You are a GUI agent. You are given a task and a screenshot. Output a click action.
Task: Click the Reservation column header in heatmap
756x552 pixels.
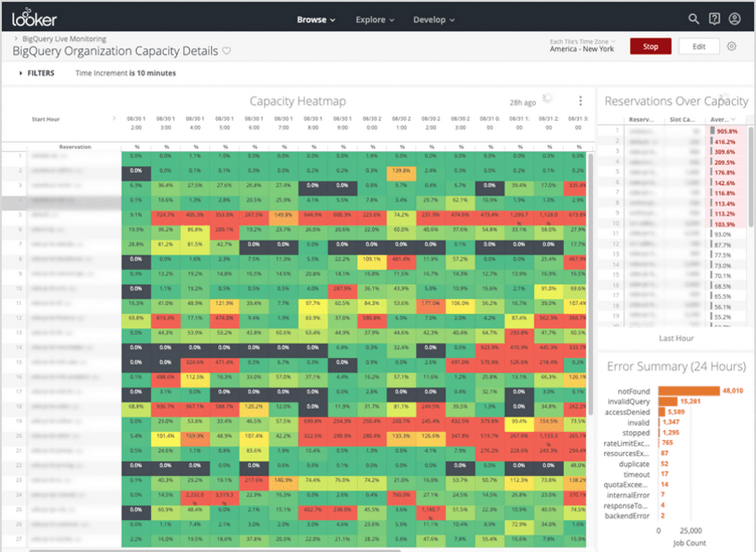click(x=75, y=146)
